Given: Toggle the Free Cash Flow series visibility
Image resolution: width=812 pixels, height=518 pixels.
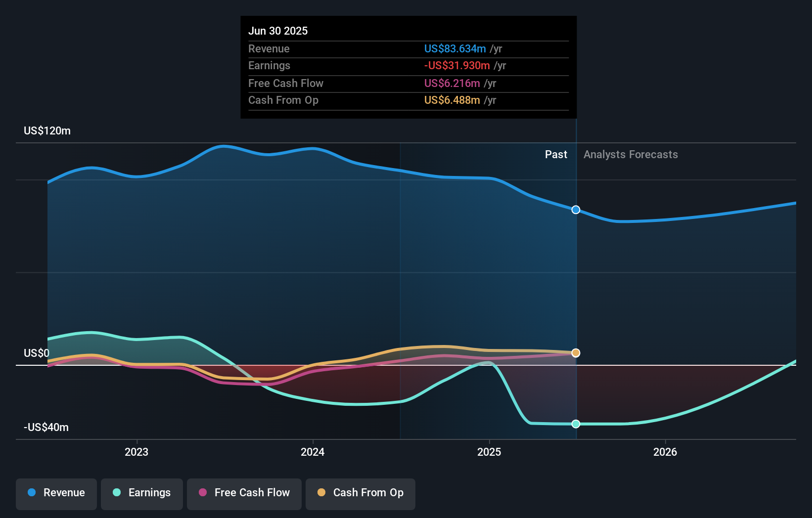Looking at the screenshot, I should pos(244,493).
